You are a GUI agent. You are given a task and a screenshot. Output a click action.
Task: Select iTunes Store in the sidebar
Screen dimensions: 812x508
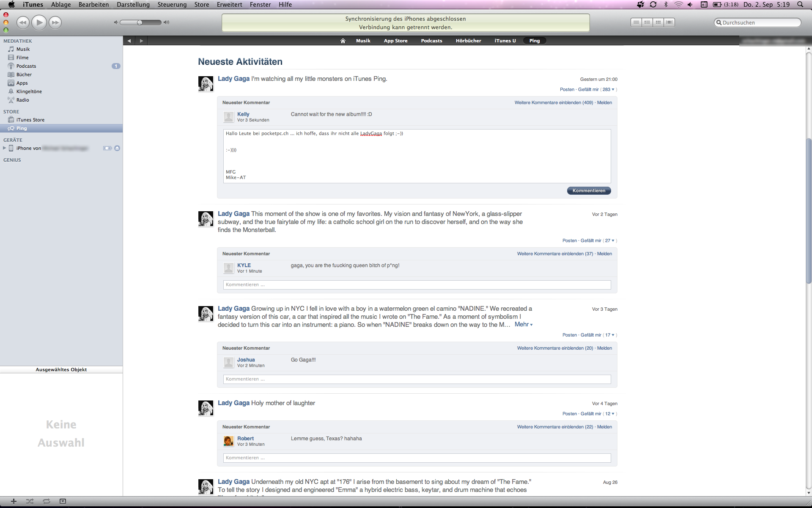click(x=61, y=120)
